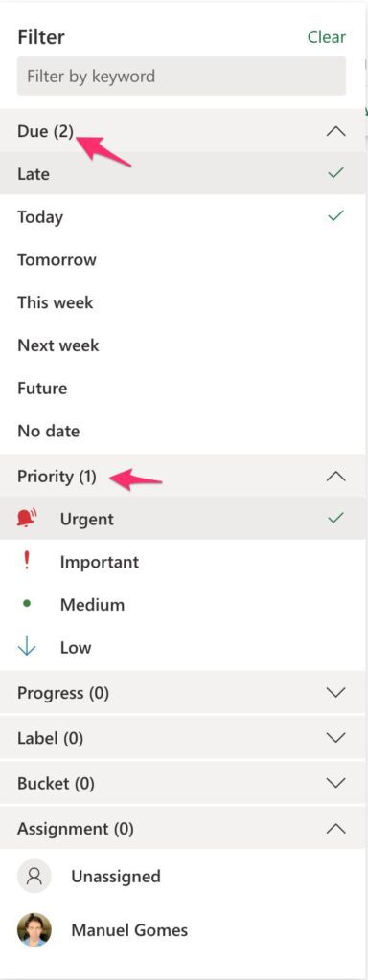368x980 pixels.
Task: Click the red Urgent bell icon
Action: [x=27, y=518]
